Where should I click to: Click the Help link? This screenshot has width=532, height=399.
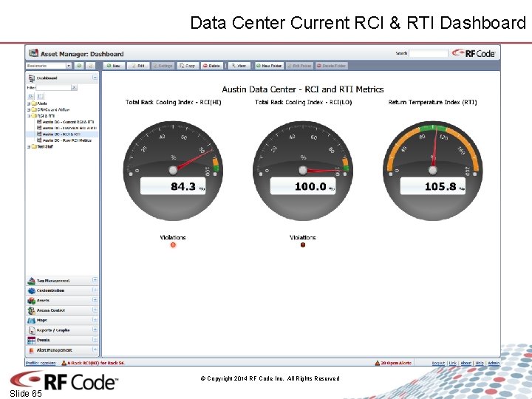[480, 363]
